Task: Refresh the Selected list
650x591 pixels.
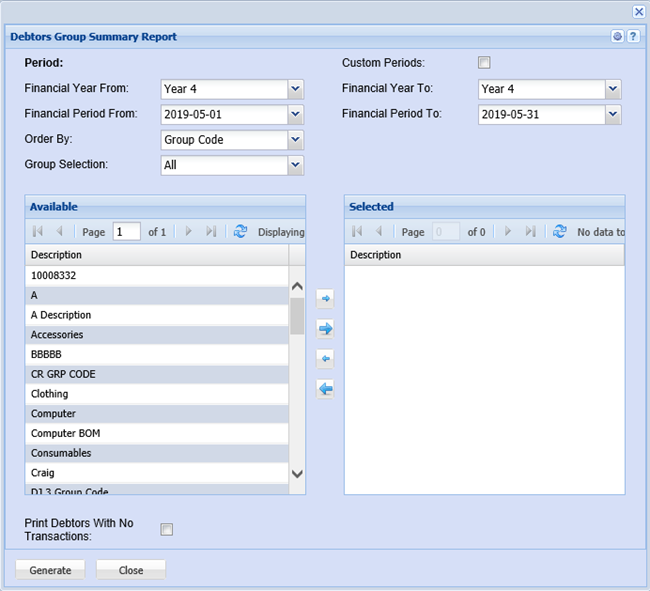Action: (x=559, y=231)
